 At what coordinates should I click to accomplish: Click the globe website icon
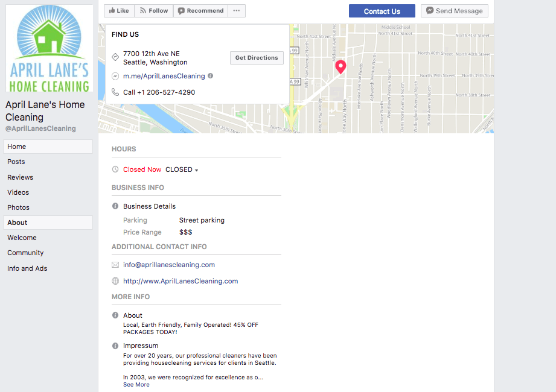115,281
